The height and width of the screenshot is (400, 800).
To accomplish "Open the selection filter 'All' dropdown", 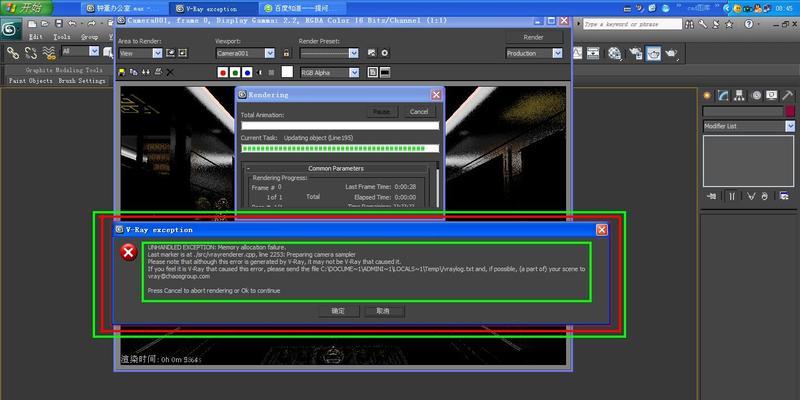I will coord(80,51).
